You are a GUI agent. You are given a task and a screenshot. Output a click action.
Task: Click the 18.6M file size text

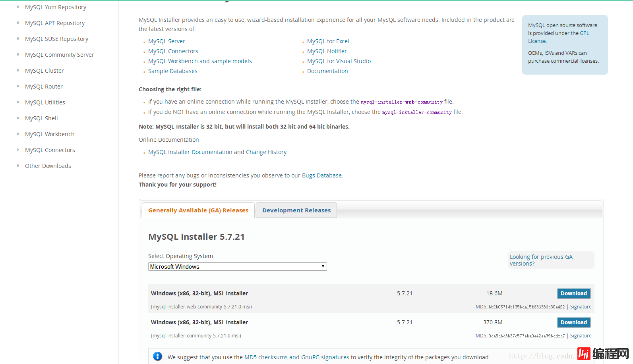(494, 293)
